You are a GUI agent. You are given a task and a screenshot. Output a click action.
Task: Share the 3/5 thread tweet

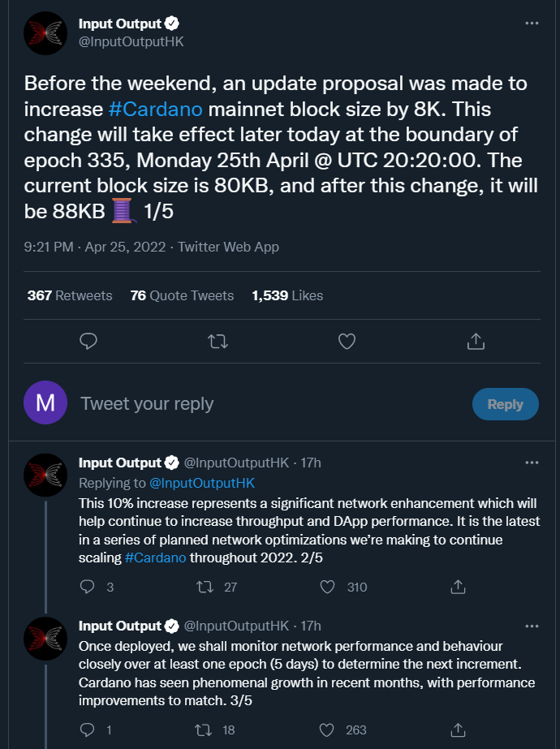click(458, 730)
